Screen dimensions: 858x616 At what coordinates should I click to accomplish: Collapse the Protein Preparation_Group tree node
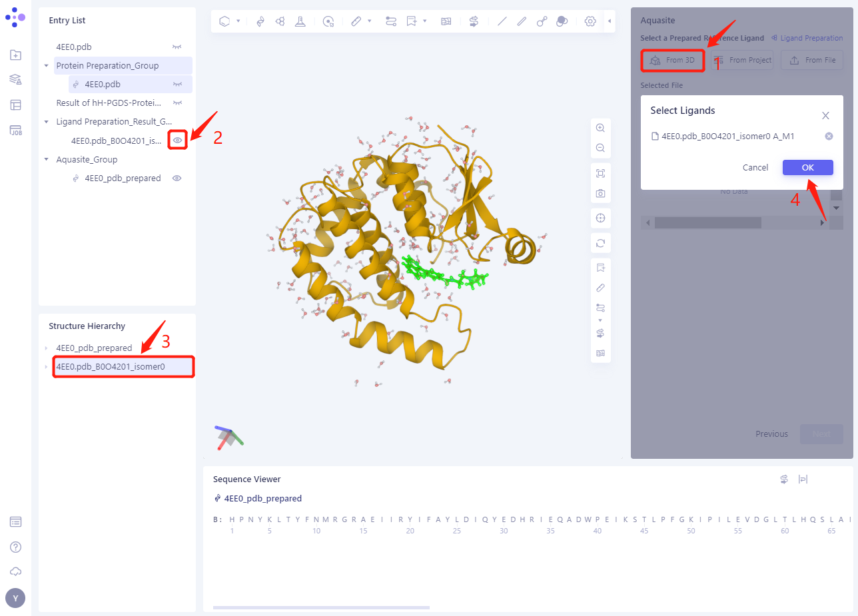click(46, 65)
